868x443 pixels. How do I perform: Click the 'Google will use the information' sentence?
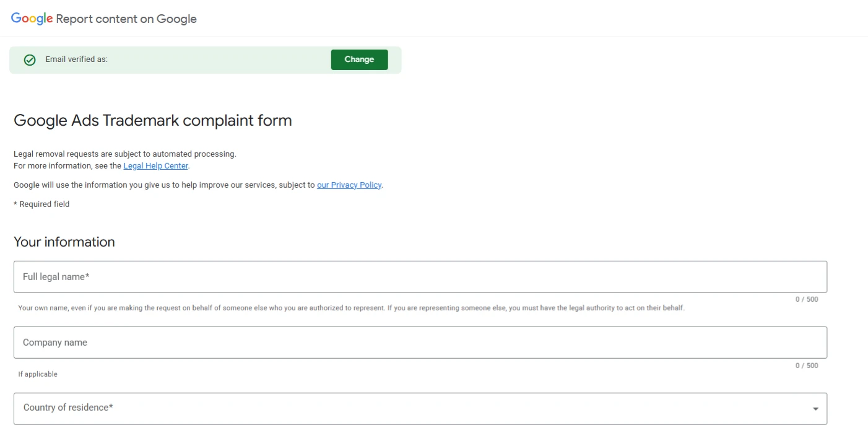click(x=164, y=185)
